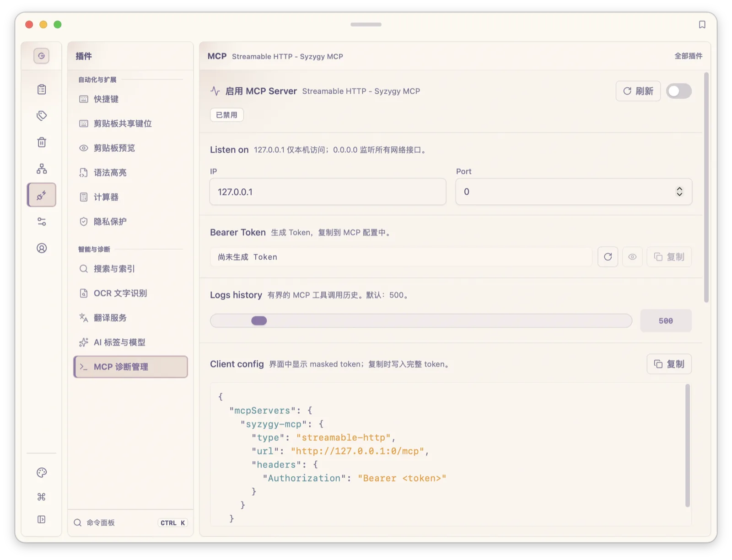The height and width of the screenshot is (560, 732).
Task: Copy Client config with 复制 button
Action: point(669,364)
